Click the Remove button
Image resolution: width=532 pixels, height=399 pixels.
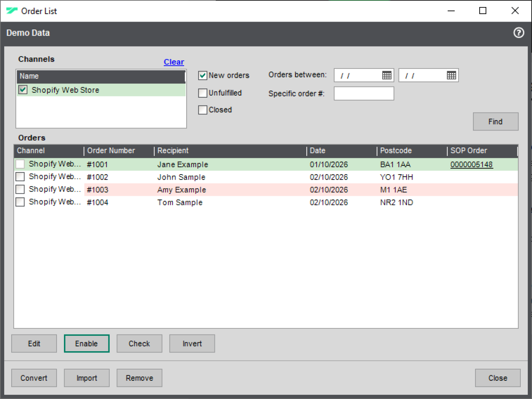coord(139,378)
